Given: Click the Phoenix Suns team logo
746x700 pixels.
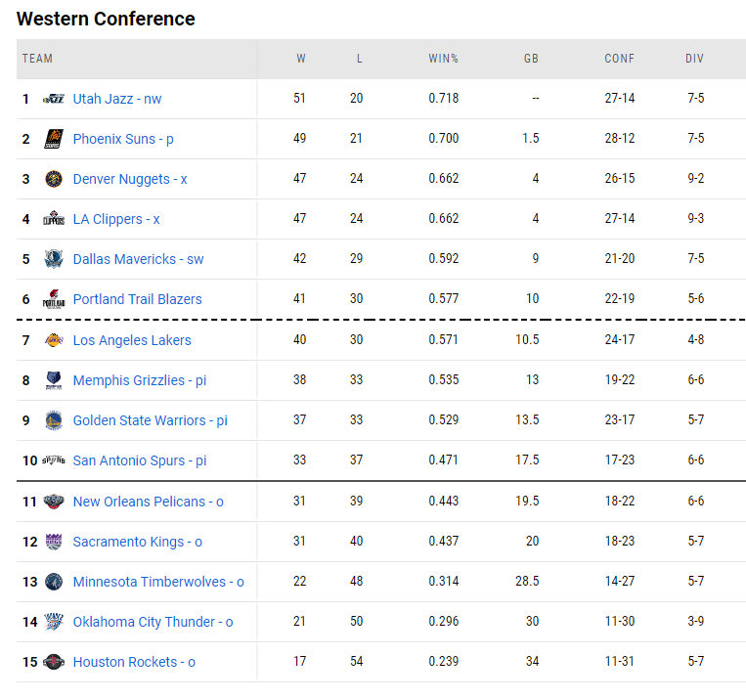Looking at the screenshot, I should pos(54,139).
